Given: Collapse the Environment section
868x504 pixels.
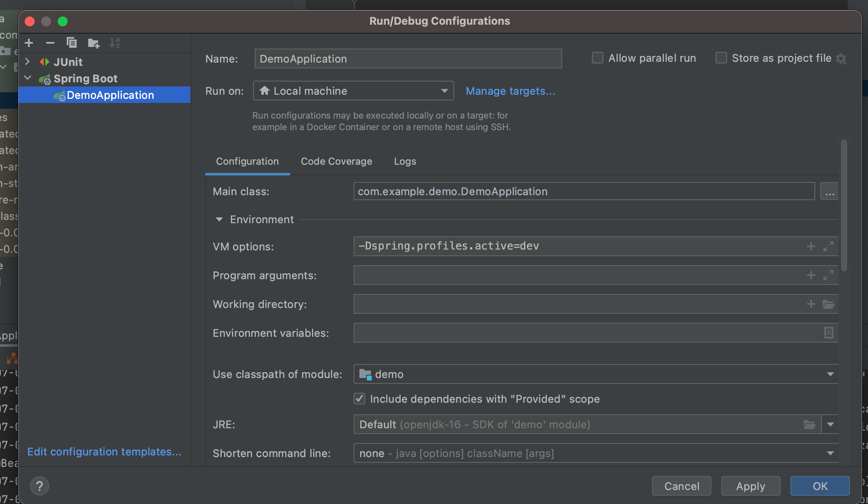Looking at the screenshot, I should [x=219, y=219].
